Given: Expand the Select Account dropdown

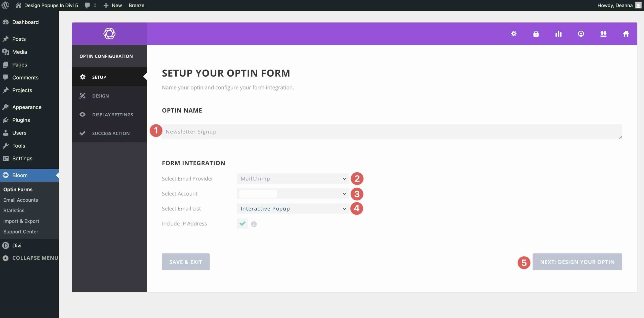Looking at the screenshot, I should pos(293,194).
